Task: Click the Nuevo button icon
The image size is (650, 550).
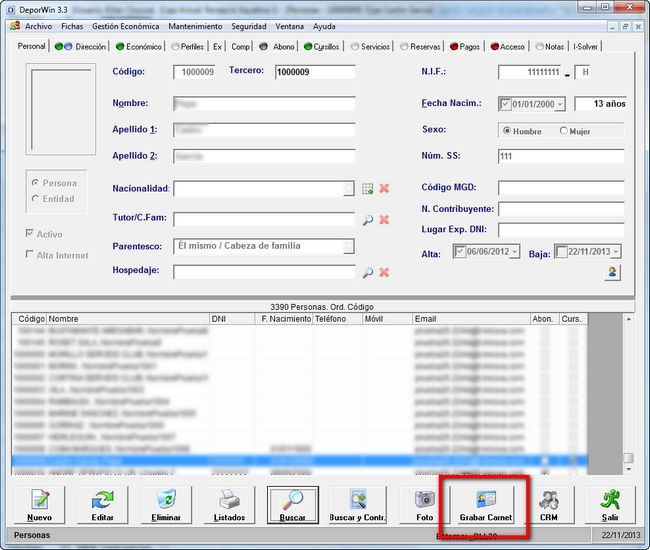Action: point(39,505)
